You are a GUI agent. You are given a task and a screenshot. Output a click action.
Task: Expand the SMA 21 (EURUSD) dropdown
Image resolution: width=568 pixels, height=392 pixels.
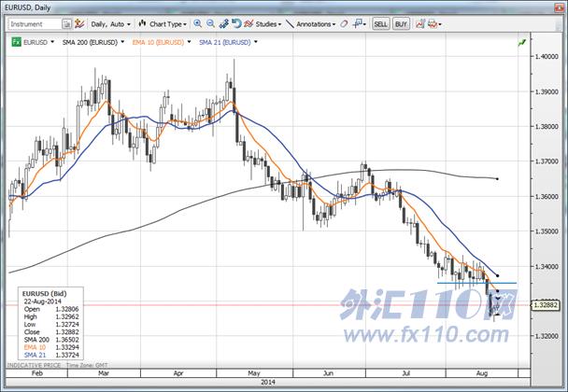click(255, 42)
